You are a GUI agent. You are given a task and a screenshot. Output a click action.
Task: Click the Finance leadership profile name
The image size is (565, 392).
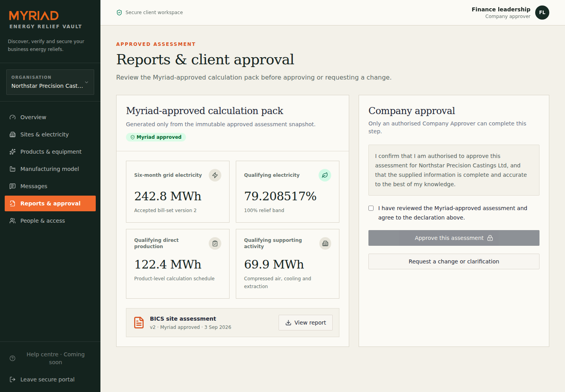[501, 9]
